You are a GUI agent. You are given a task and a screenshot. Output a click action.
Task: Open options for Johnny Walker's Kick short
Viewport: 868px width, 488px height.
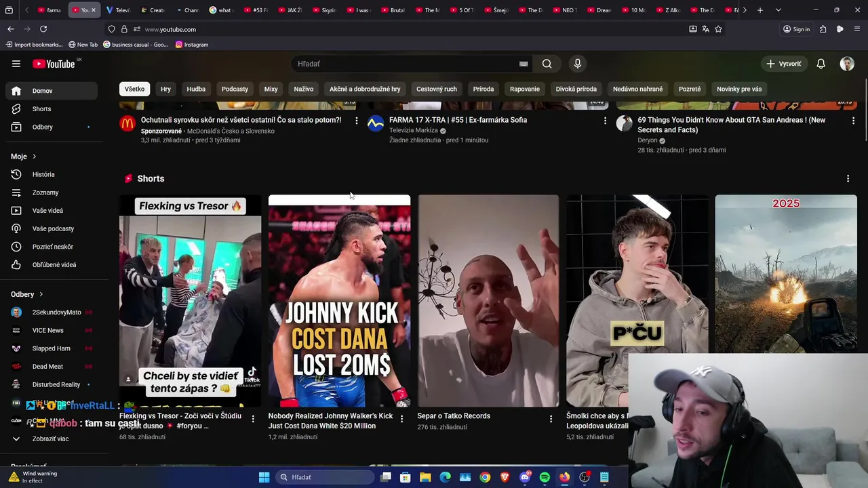point(401,419)
